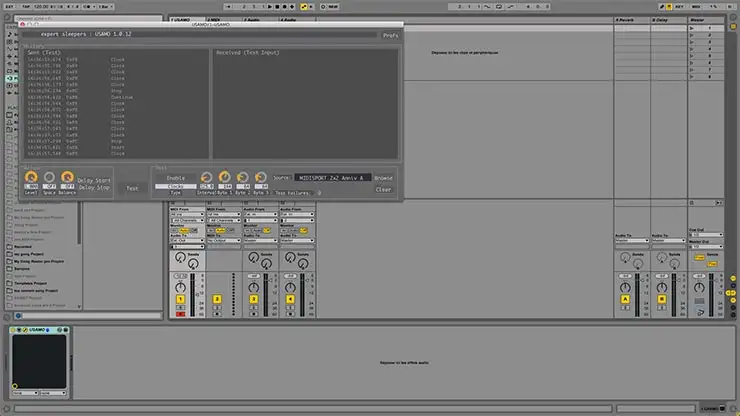Viewport: 740px width, 416px height.
Task: Stop playback with the transport Stop button
Action: point(278,7)
